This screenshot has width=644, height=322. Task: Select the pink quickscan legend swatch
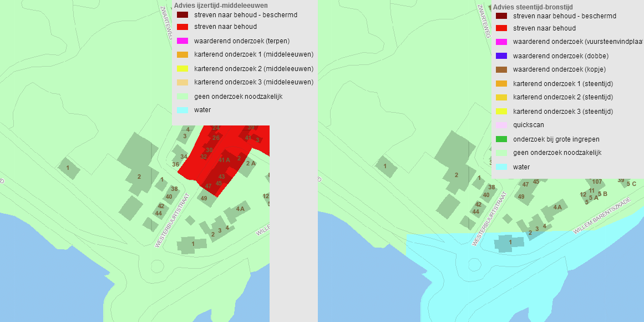click(501, 125)
